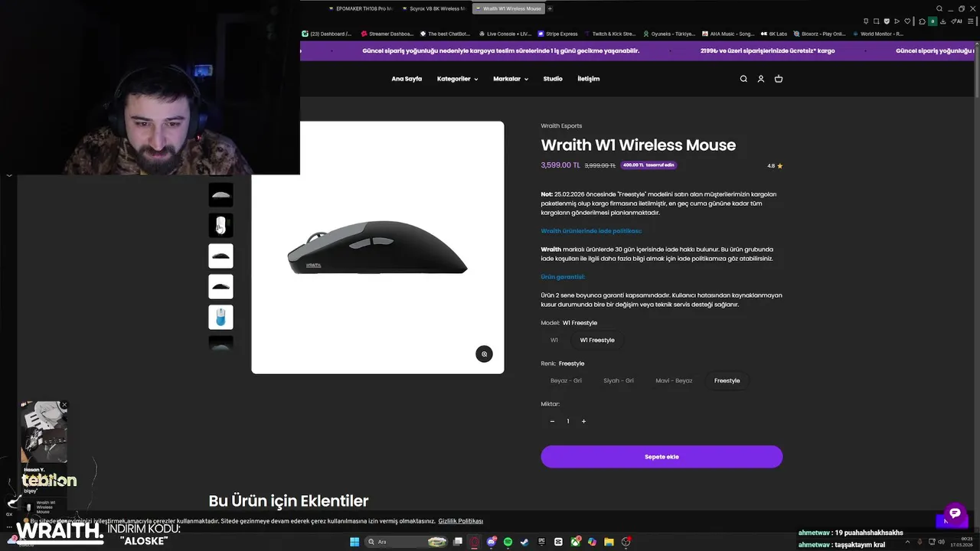Screen dimensions: 980x551
Task: Click Sepete ekle button
Action: 661,457
